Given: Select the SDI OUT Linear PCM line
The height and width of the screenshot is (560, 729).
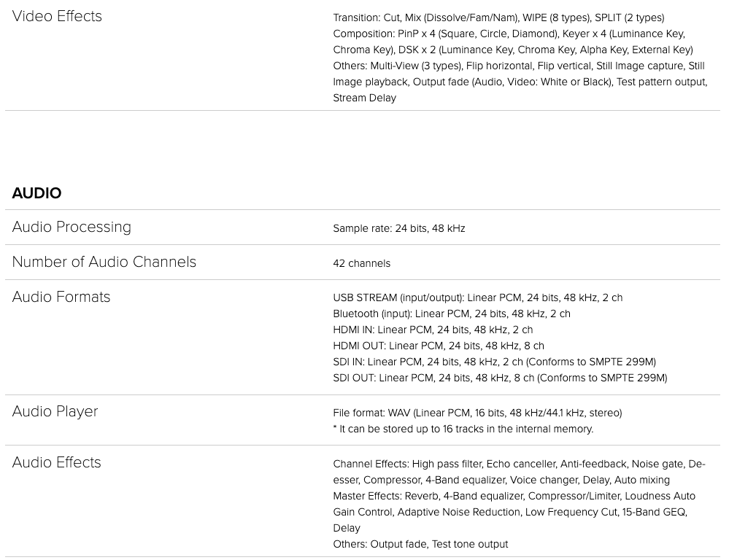Looking at the screenshot, I should tap(500, 378).
